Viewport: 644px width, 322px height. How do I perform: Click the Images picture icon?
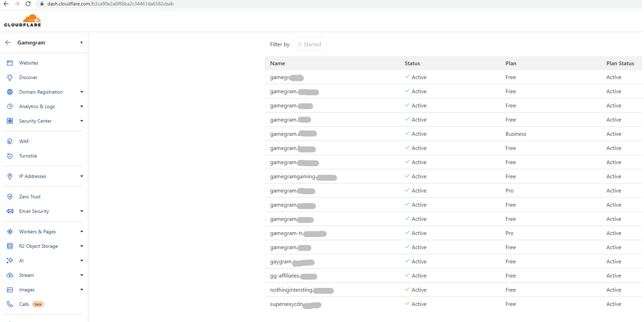point(10,290)
